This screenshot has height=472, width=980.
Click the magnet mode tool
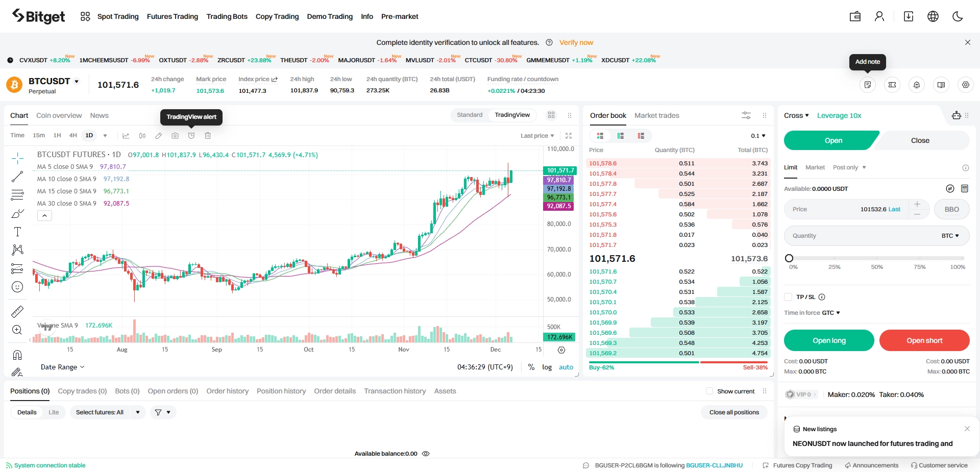(x=17, y=355)
